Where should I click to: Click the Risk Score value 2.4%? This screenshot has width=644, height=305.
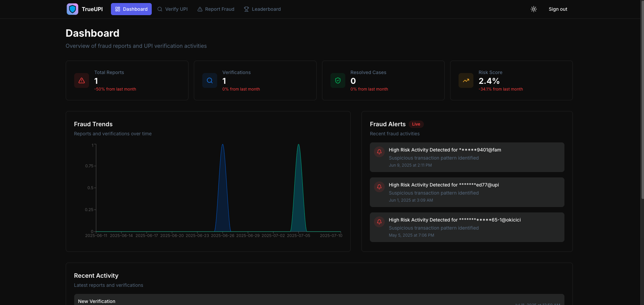489,81
